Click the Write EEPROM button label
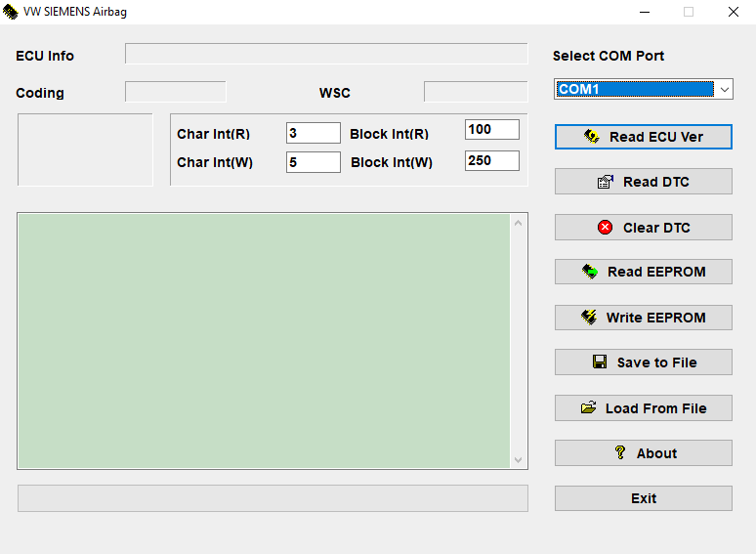 point(656,318)
